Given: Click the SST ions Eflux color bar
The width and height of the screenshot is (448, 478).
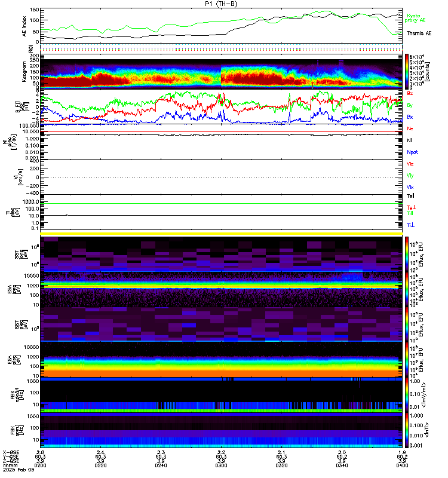Looking at the screenshot, I should point(407,254).
